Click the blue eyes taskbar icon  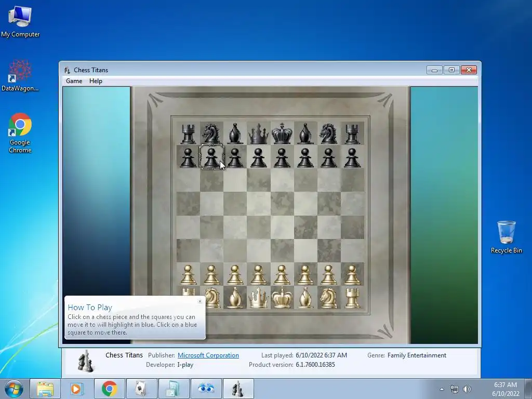pos(206,389)
